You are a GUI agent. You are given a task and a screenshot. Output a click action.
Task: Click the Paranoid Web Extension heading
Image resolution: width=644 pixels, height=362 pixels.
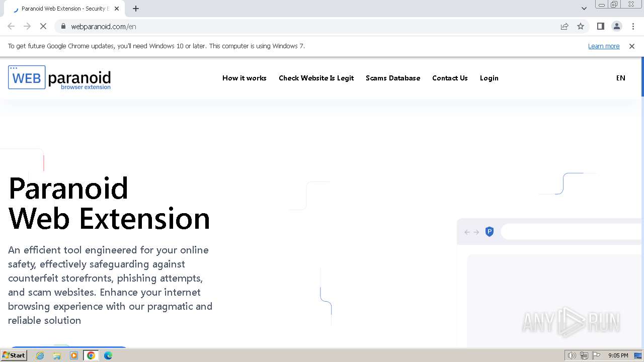(109, 203)
